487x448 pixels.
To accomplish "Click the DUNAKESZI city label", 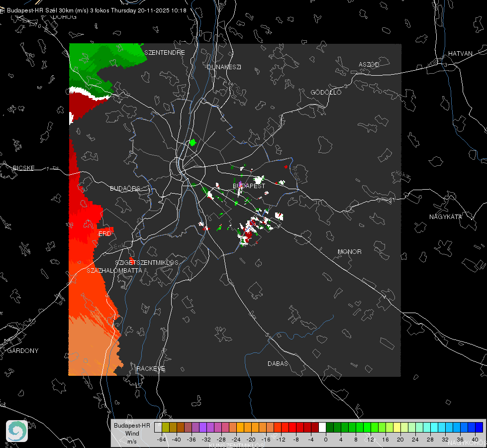I will coord(224,67).
